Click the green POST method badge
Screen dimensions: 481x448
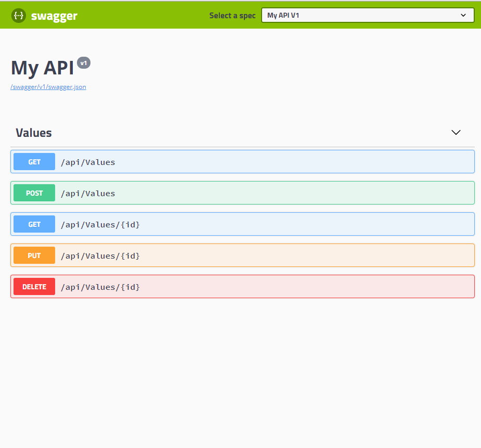(x=34, y=193)
